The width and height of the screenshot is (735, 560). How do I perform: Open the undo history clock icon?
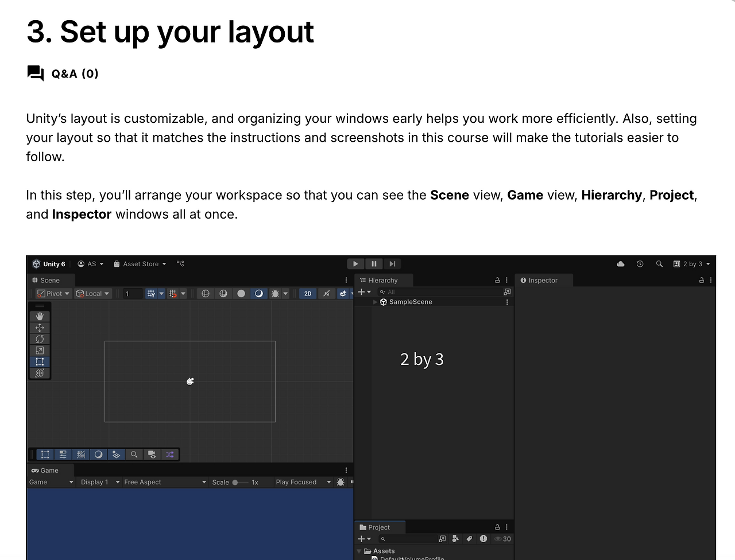640,264
